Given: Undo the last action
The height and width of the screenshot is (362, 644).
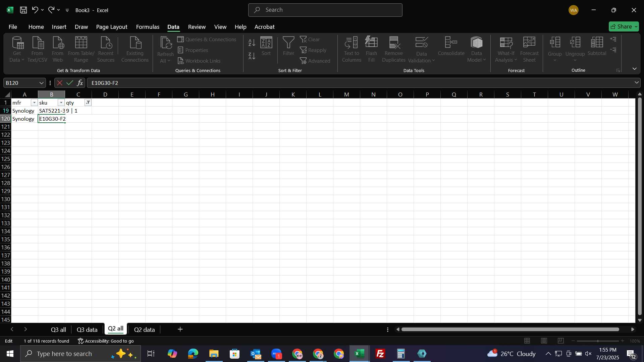Looking at the screenshot, I should tap(35, 10).
